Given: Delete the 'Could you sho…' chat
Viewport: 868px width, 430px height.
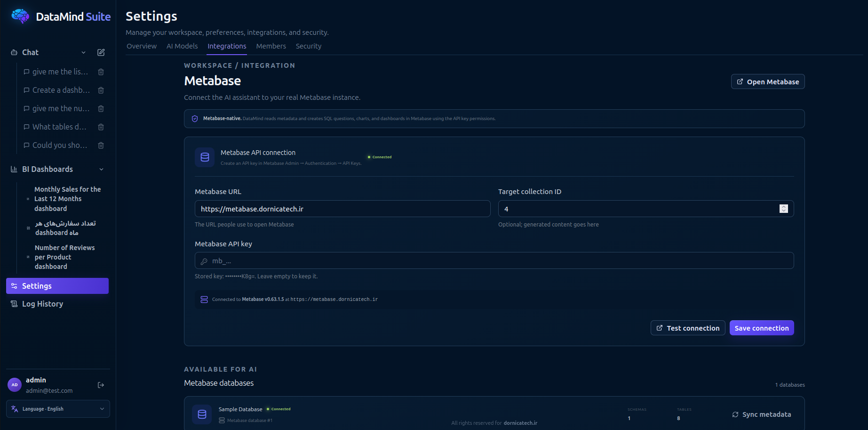Looking at the screenshot, I should (101, 145).
